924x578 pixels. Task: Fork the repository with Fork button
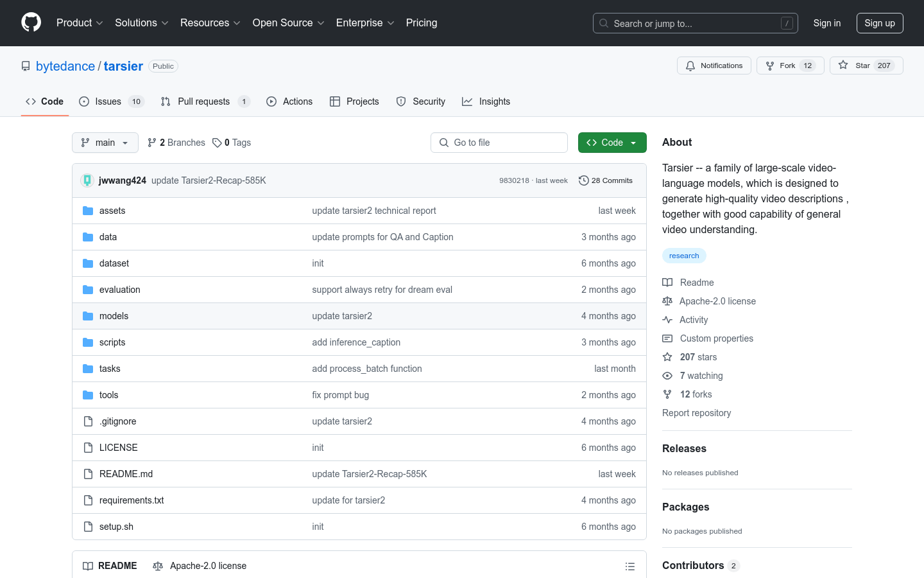pos(791,66)
